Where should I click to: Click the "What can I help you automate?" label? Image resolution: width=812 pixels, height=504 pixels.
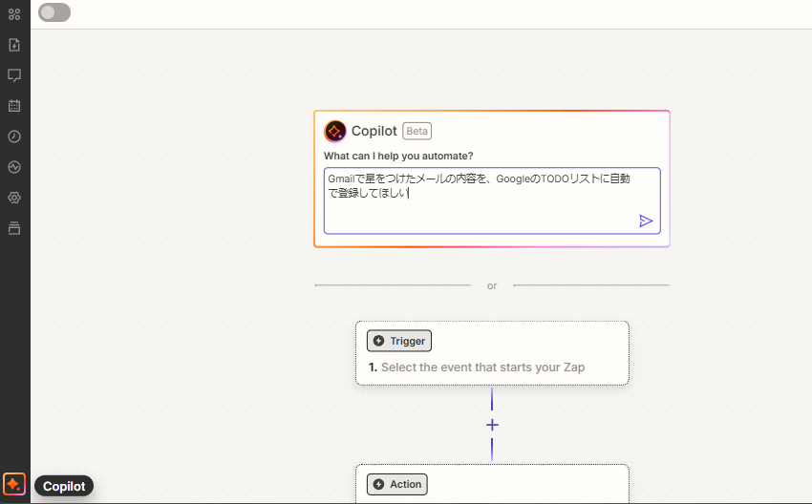tap(398, 157)
